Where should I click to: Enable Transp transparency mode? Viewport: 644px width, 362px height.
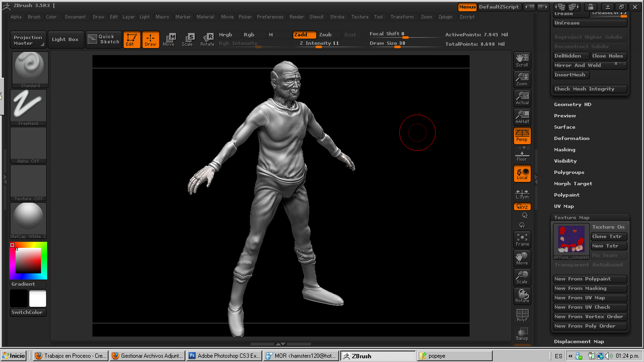click(x=522, y=333)
